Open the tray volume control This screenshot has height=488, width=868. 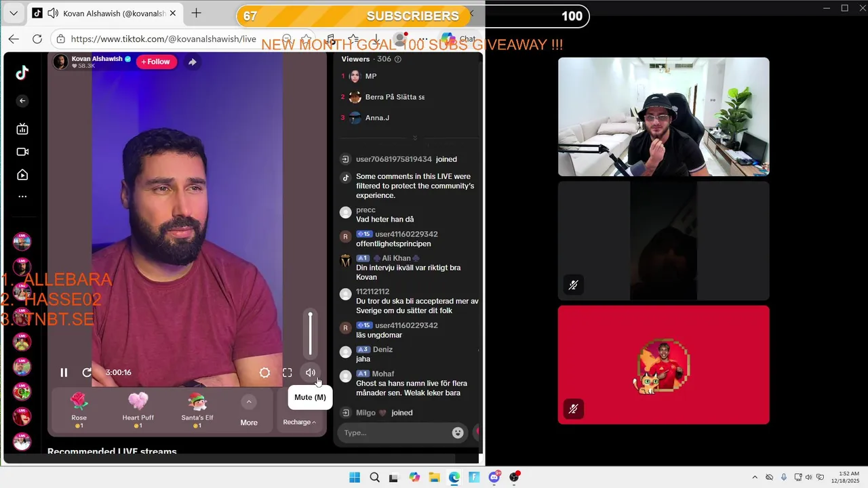coord(810,477)
